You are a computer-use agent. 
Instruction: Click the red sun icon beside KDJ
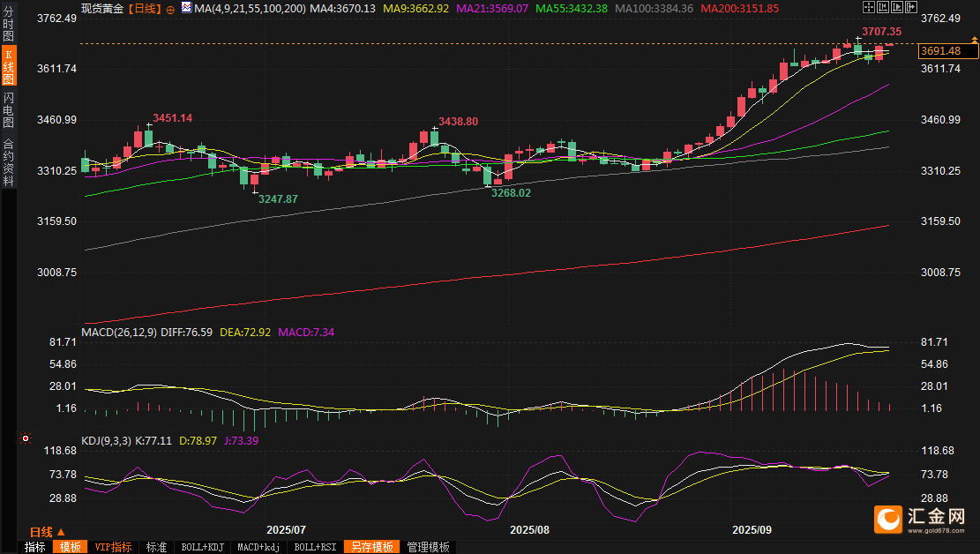point(25,438)
